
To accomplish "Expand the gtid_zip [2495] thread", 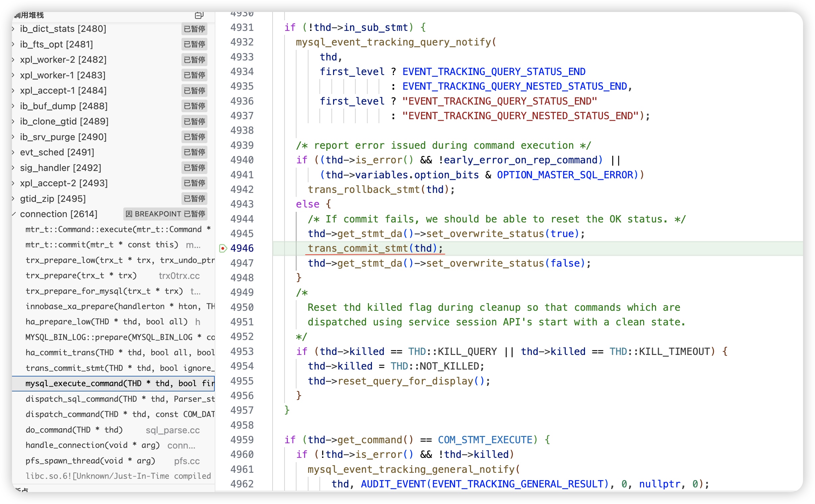I will pos(13,199).
